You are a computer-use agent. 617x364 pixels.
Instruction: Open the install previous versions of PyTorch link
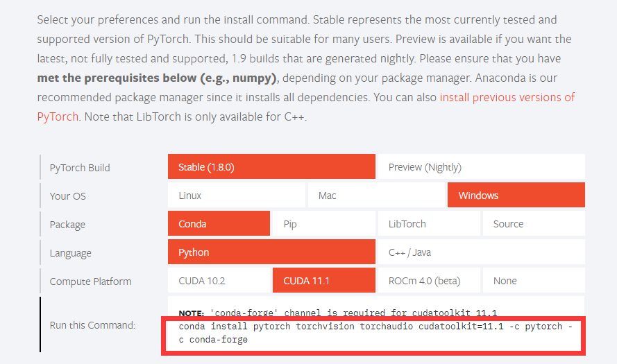click(x=507, y=97)
